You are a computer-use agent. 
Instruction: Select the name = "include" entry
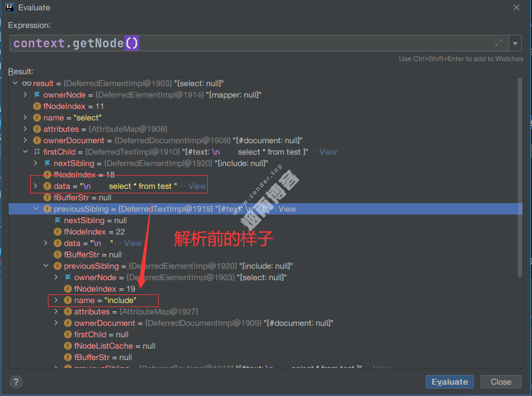click(106, 300)
